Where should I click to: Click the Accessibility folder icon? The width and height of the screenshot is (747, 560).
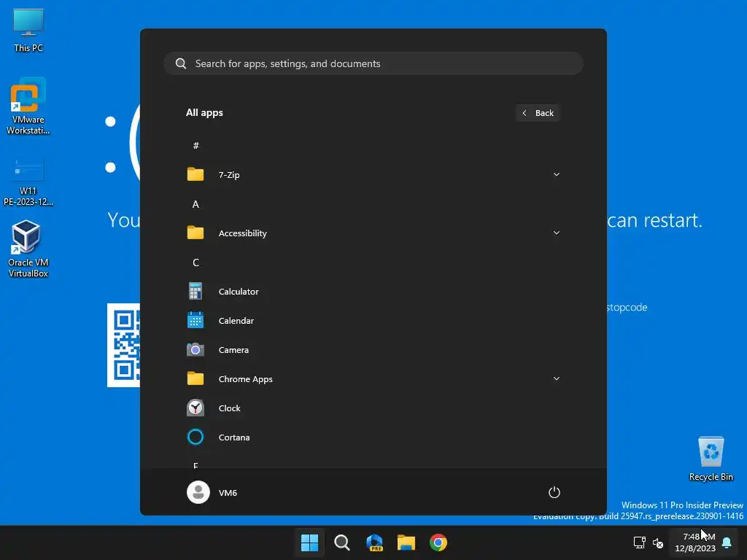tap(196, 233)
